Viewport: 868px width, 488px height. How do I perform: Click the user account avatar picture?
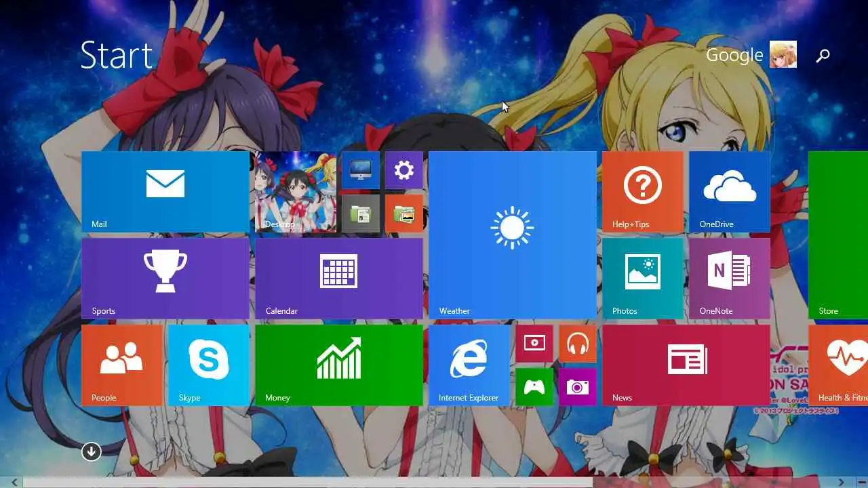click(783, 54)
